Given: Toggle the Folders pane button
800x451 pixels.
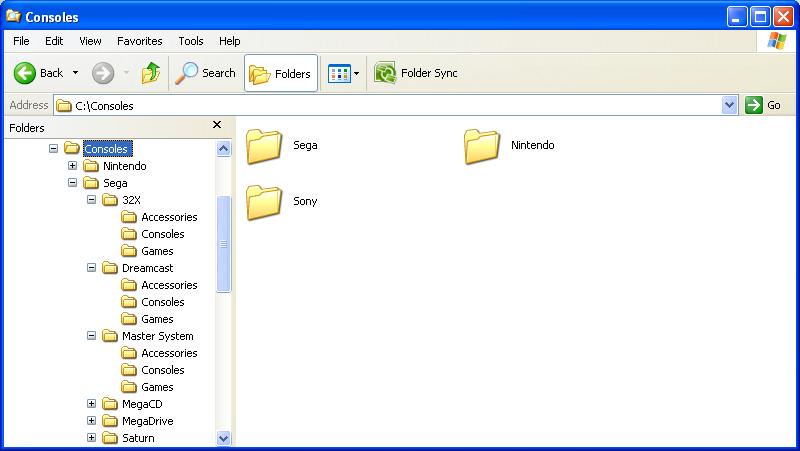Looking at the screenshot, I should (x=281, y=73).
